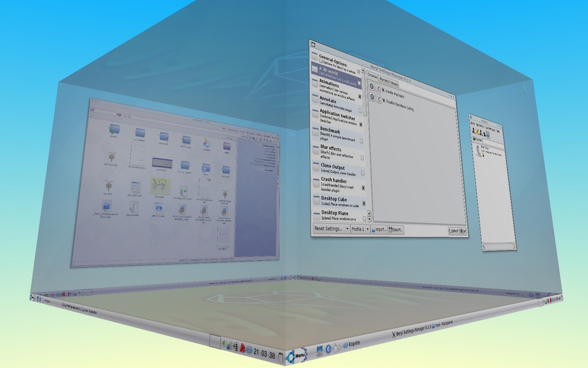
Task: Select the Application Switcher plugin name
Action: coord(337,114)
